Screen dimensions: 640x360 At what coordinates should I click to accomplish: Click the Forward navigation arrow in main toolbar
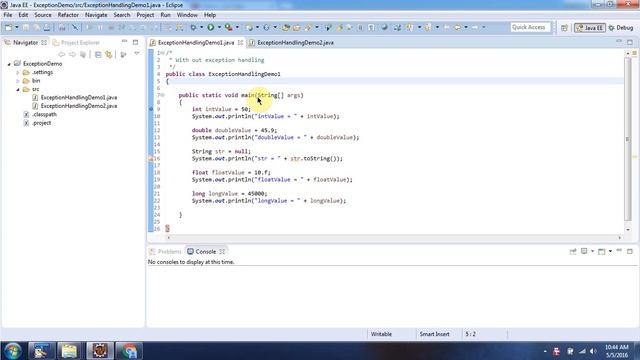pyautogui.click(x=475, y=27)
